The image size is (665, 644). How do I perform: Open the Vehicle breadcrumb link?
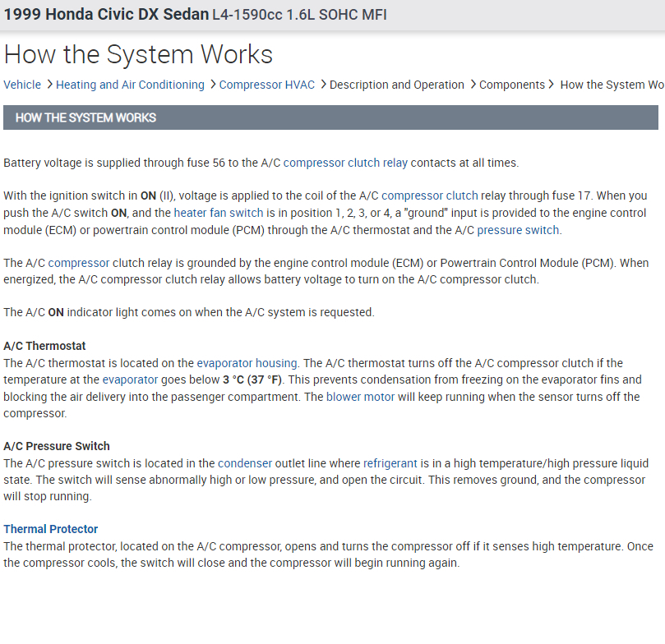point(22,85)
